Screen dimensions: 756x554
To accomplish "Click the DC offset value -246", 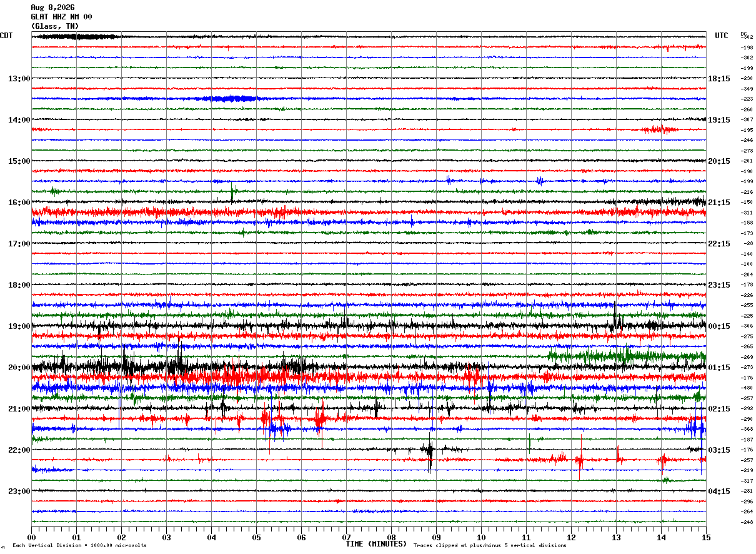I will 747,140.
